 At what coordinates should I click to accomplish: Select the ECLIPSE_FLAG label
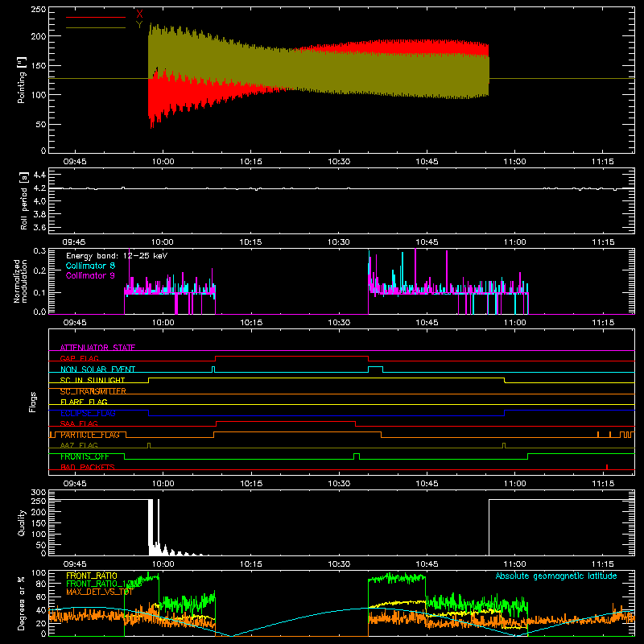(88, 413)
